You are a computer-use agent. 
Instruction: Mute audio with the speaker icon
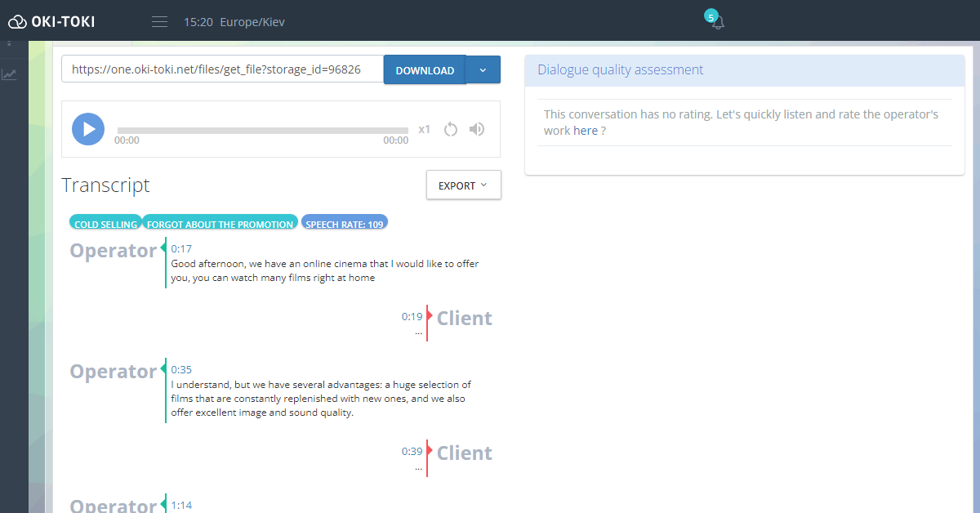tap(477, 129)
